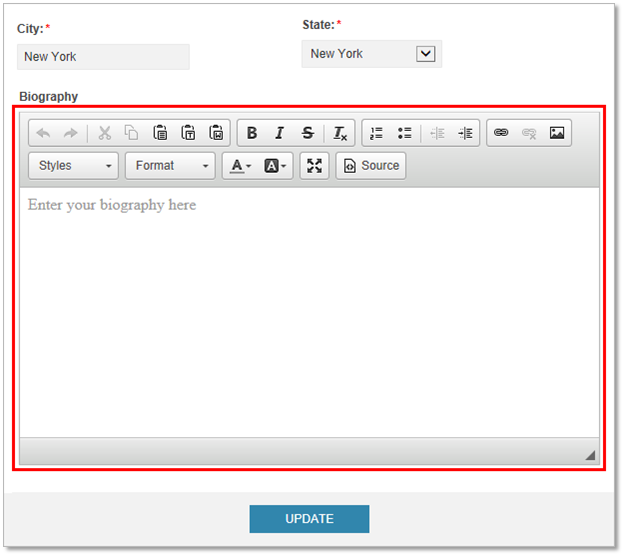Click the Source button
The width and height of the screenshot is (624, 556).
pyautogui.click(x=371, y=166)
